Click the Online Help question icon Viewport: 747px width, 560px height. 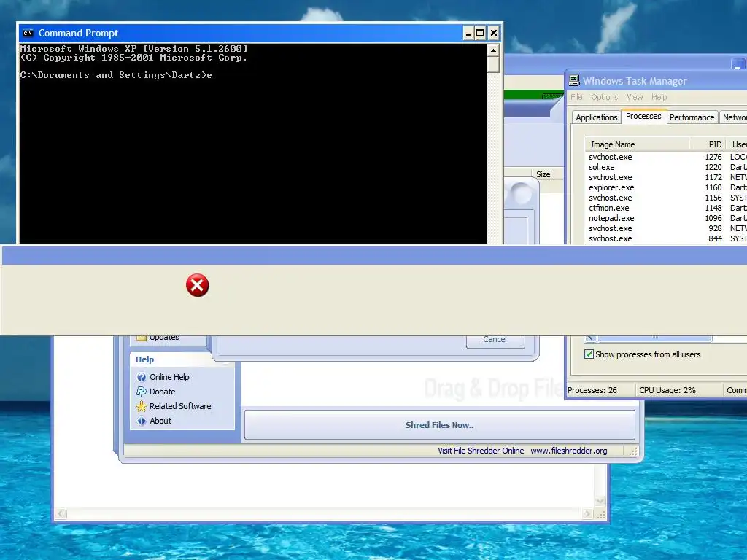(142, 377)
